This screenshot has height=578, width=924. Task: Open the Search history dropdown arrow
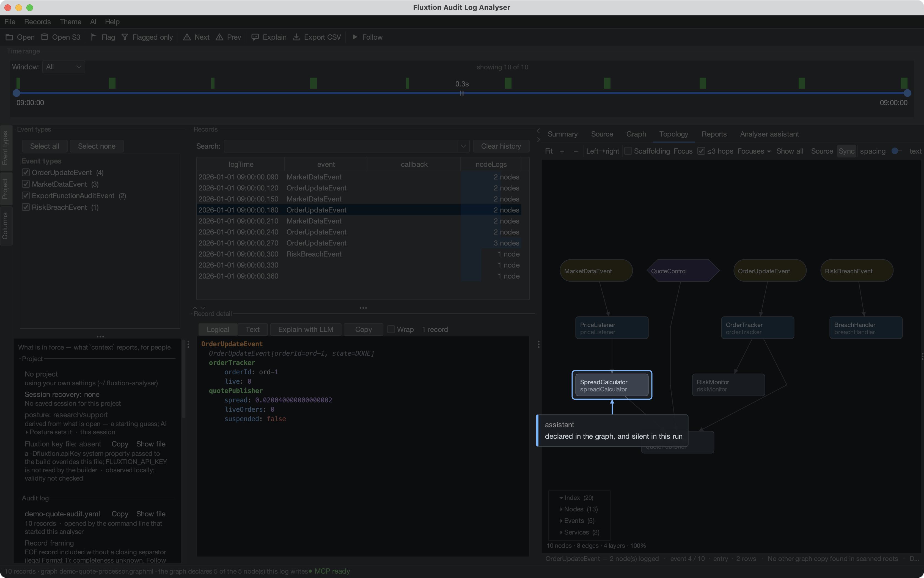tap(463, 146)
